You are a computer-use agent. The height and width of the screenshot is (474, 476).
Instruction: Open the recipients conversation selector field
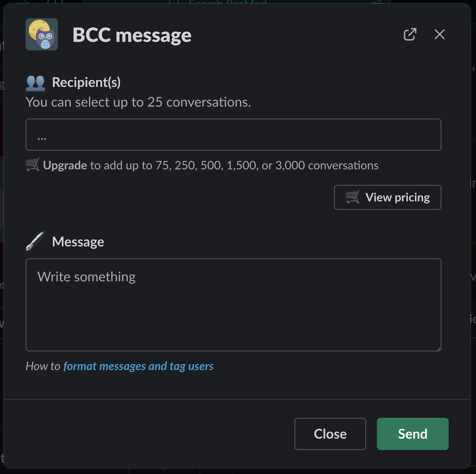click(233, 134)
